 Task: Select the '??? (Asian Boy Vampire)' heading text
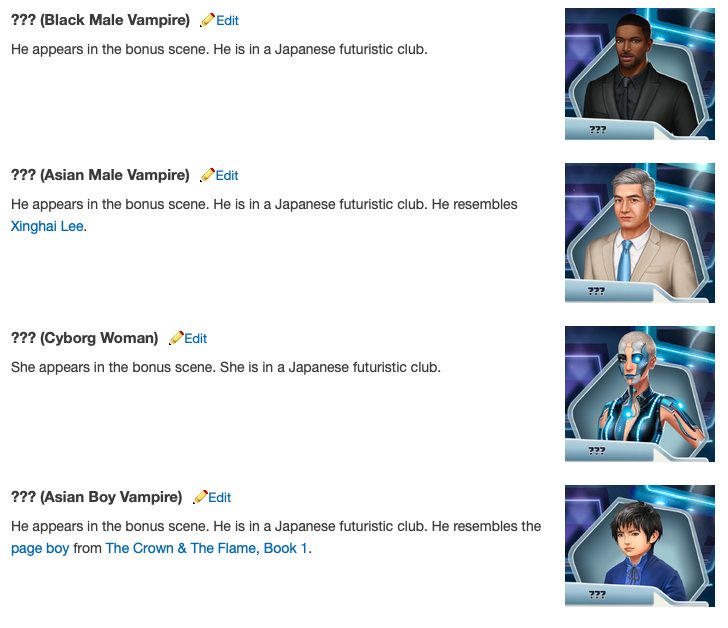click(97, 497)
